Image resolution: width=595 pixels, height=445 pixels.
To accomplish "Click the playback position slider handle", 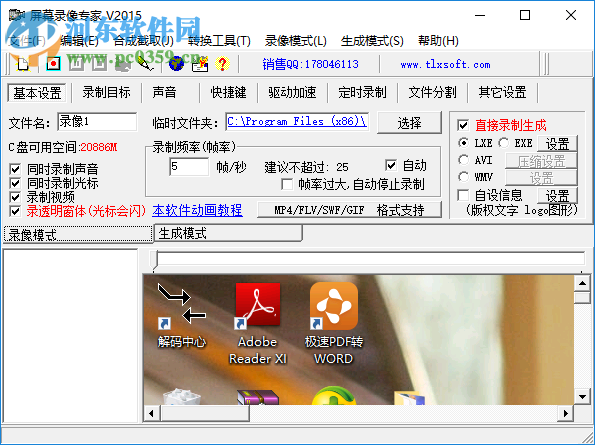I will (x=154, y=260).
